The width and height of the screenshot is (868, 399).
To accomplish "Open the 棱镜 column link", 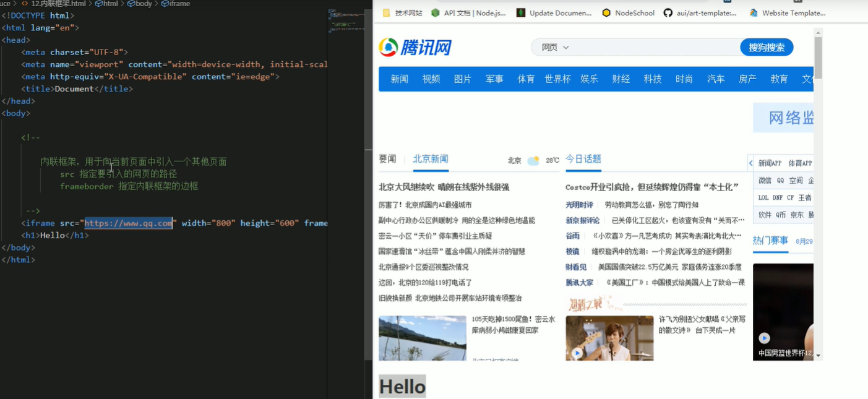I will (572, 251).
